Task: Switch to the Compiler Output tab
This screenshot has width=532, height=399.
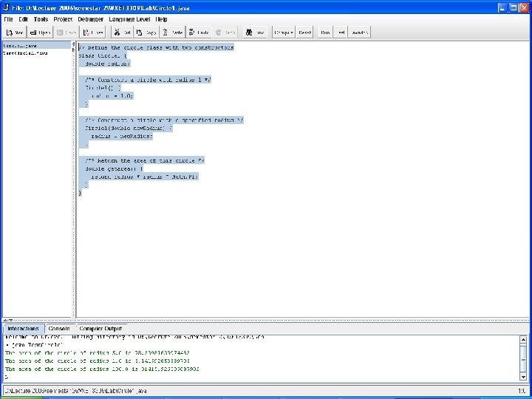Action: pyautogui.click(x=100, y=328)
